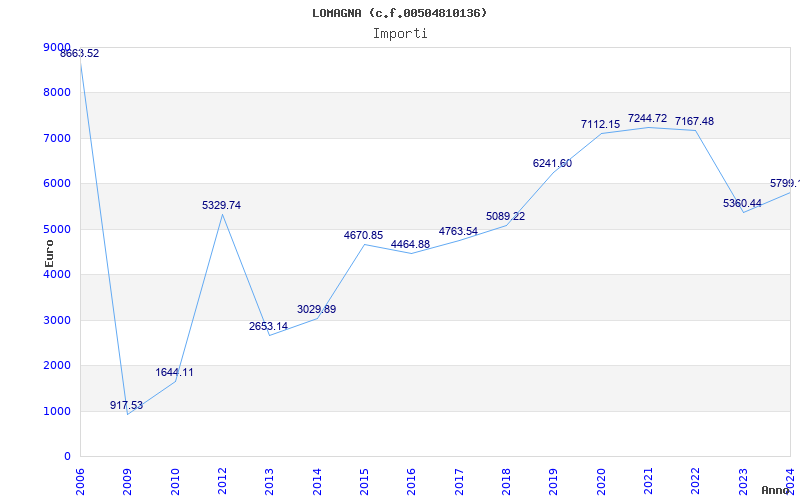The image size is (800, 500).
Task: Click the 1000 y-axis tick label
Action: 57,412
